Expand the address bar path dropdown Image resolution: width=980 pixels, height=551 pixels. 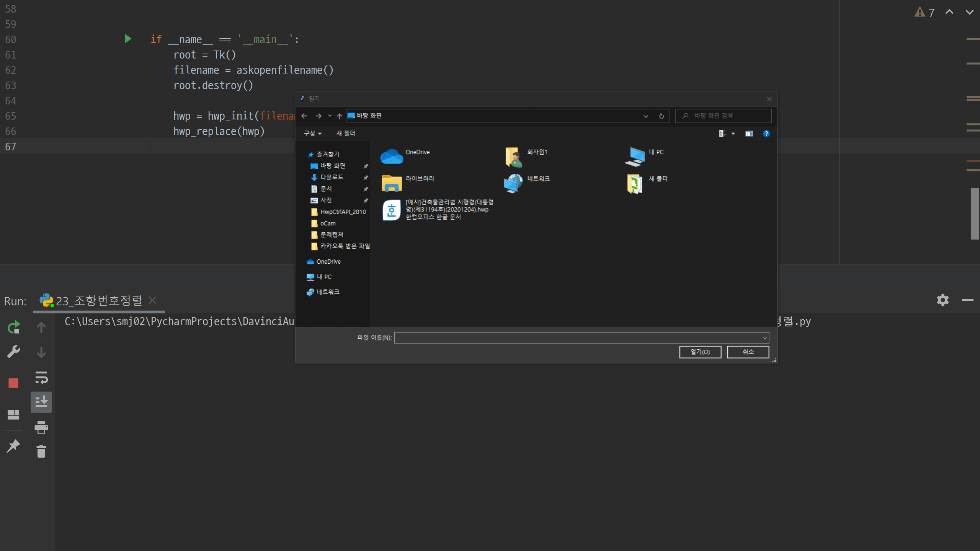click(645, 116)
